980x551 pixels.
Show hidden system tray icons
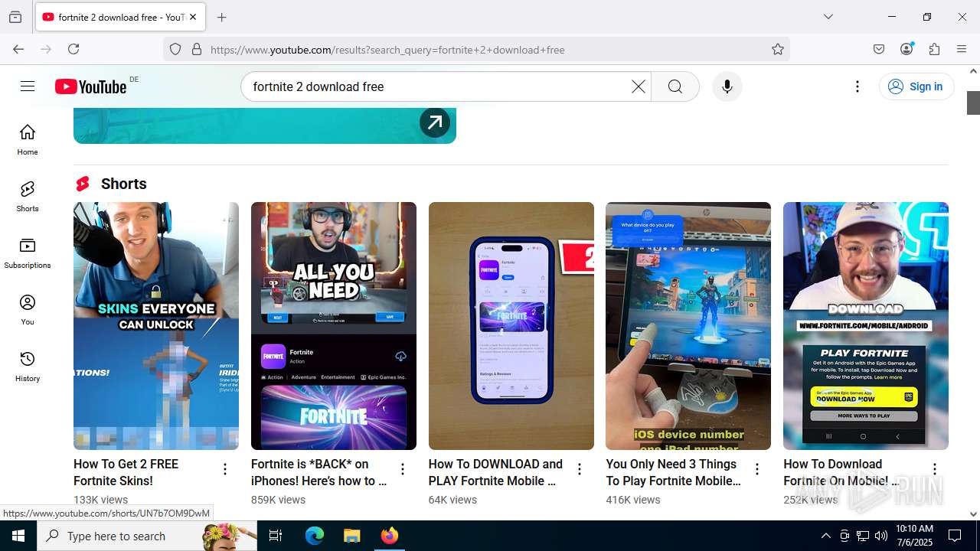click(825, 536)
